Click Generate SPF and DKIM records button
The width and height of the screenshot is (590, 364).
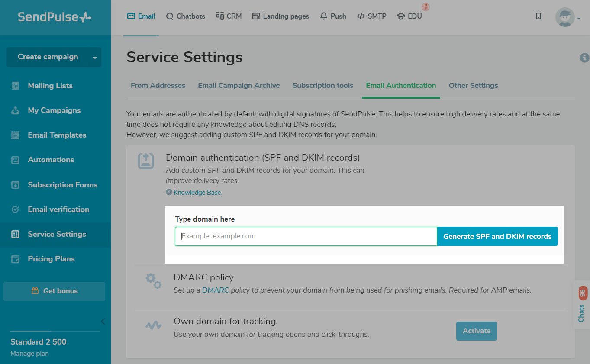point(497,236)
